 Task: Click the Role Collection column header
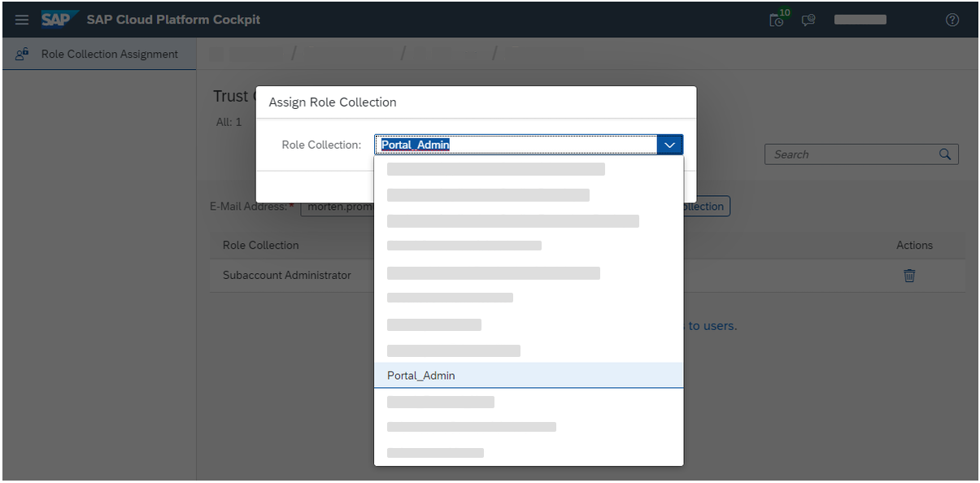[261, 245]
